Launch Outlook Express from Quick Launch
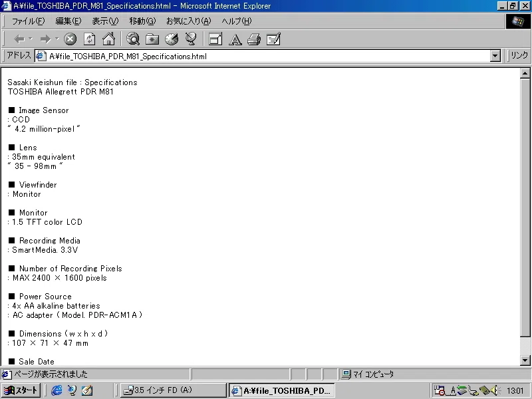Screen dimensions: 532x399 tap(72, 390)
